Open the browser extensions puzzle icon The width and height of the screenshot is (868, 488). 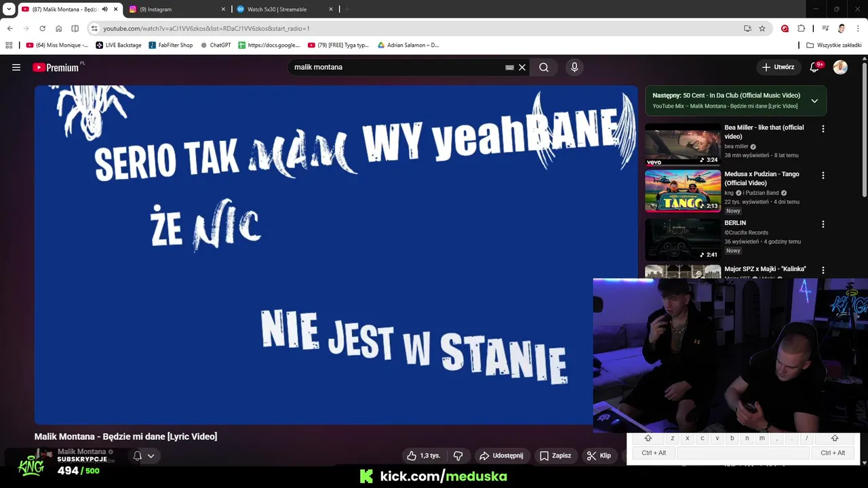coord(802,28)
